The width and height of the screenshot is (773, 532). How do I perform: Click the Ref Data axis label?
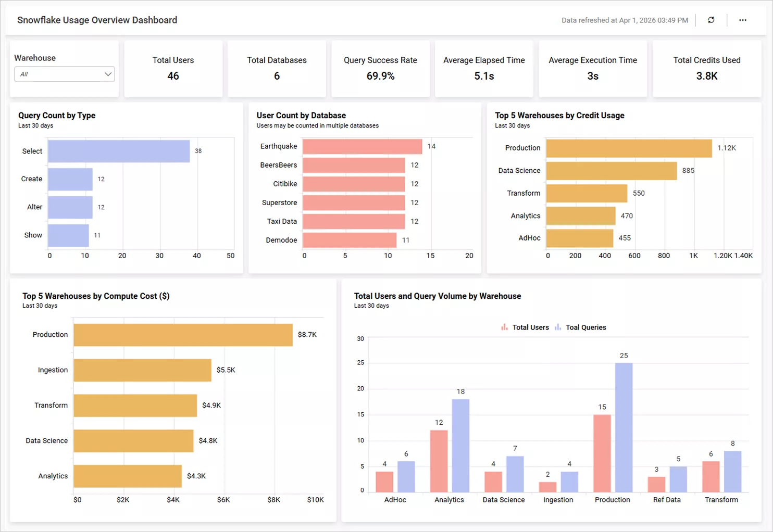[x=667, y=500]
